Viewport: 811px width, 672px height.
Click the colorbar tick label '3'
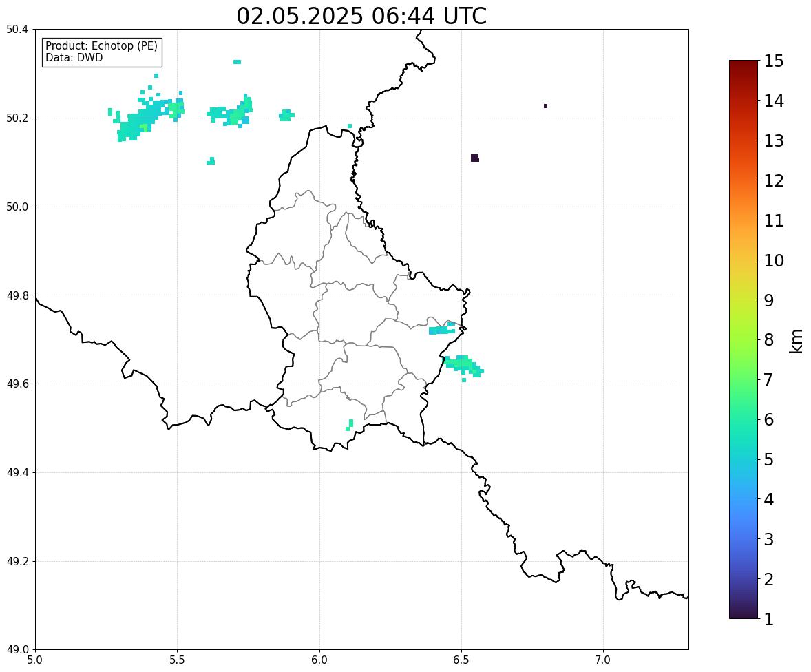pyautogui.click(x=769, y=539)
